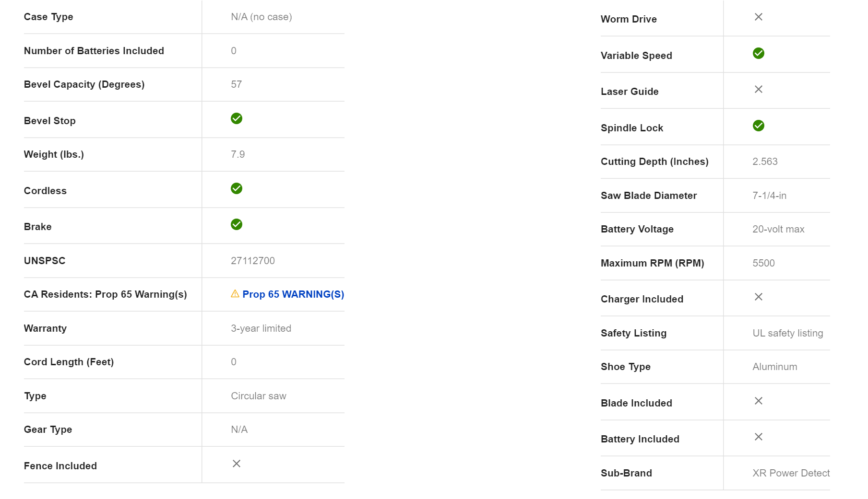This screenshot has width=868, height=499.
Task: Click the X icon next to Laser Guide
Action: [x=758, y=89]
